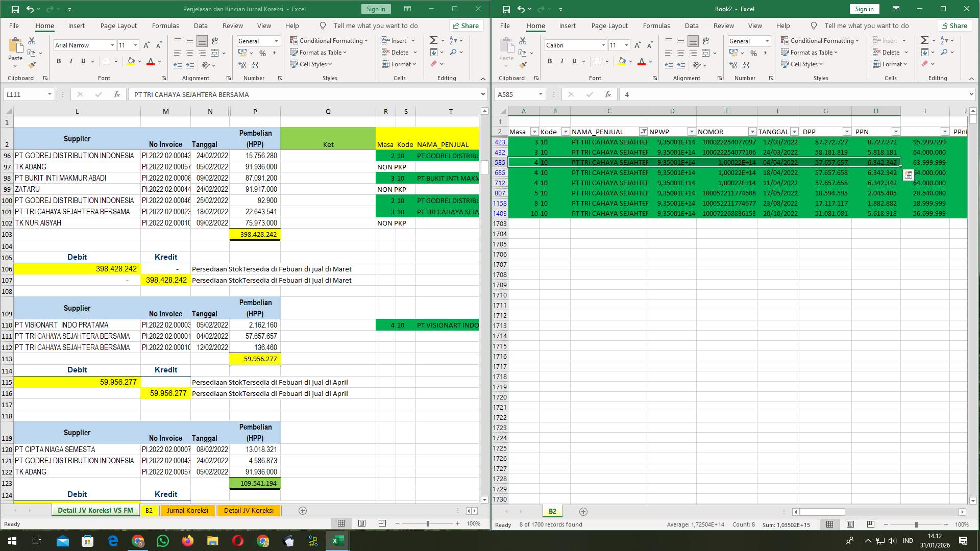Click inside the formula bar
Screen dimensions: 980x551
[306, 94]
